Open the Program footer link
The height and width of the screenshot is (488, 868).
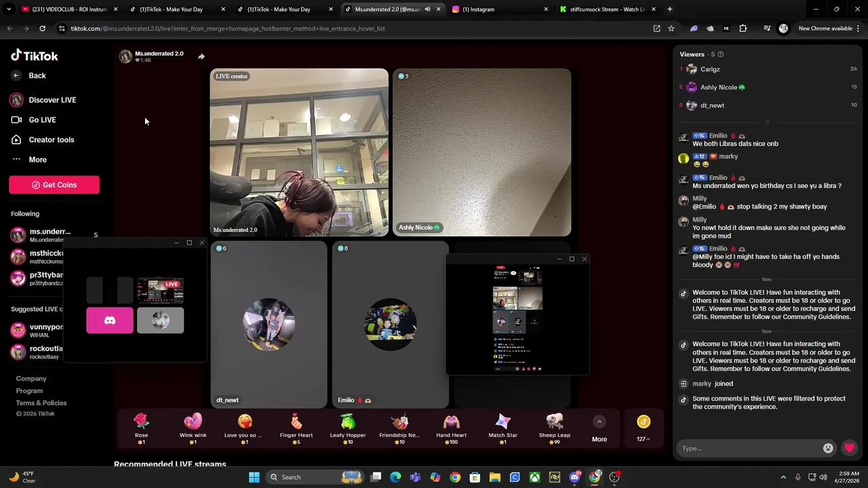(x=29, y=391)
